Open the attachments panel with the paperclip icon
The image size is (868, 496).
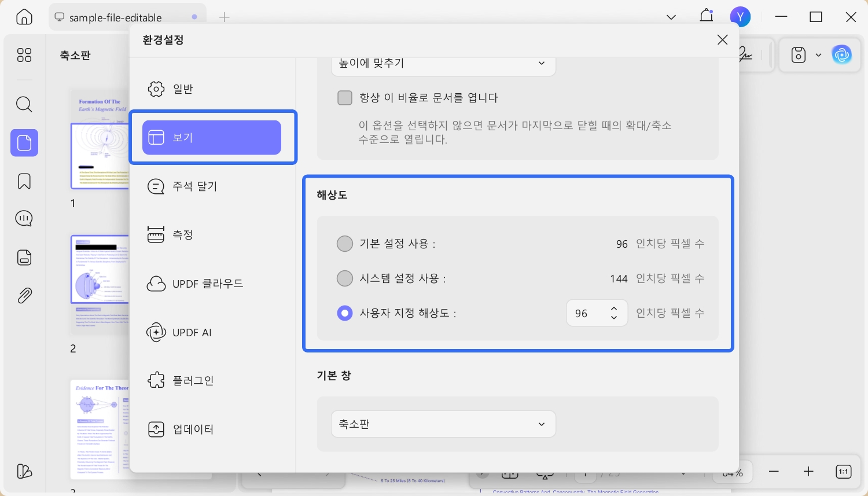(x=24, y=295)
